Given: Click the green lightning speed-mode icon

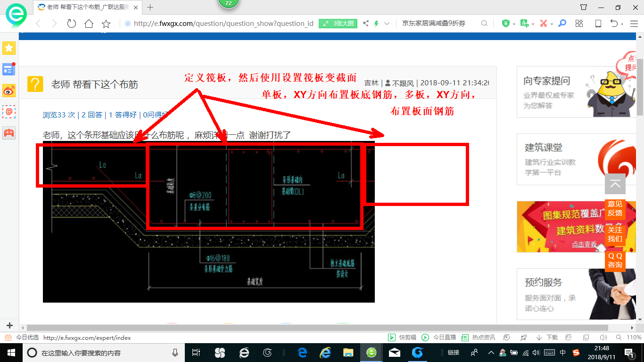Looking at the screenshot, I should point(377,24).
